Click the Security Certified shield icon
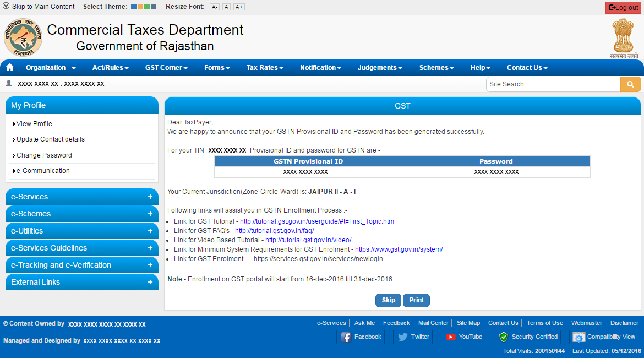The width and height of the screenshot is (644, 358). tap(503, 337)
